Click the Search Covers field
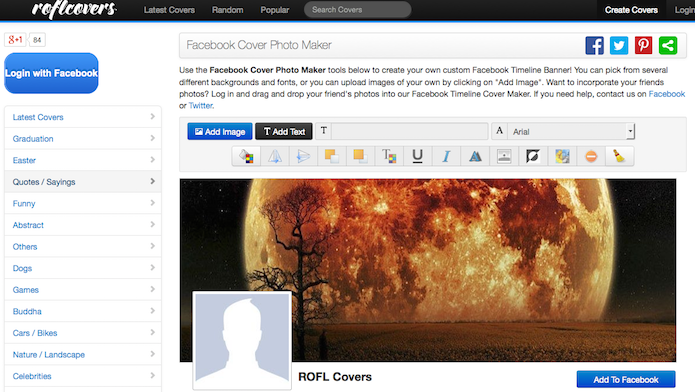Image resolution: width=695 pixels, height=392 pixels. tap(357, 10)
